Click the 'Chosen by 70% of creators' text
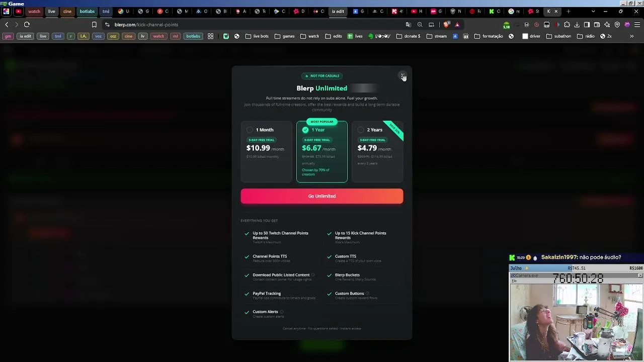This screenshot has height=362, width=644. [315, 172]
